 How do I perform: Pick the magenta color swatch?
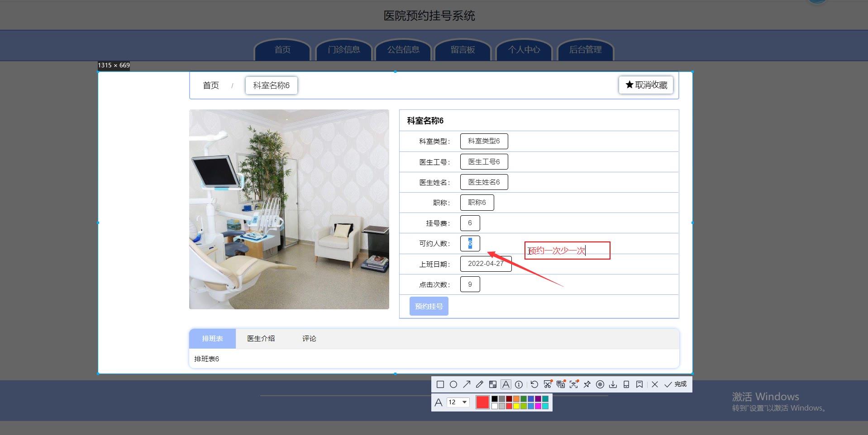(538, 406)
